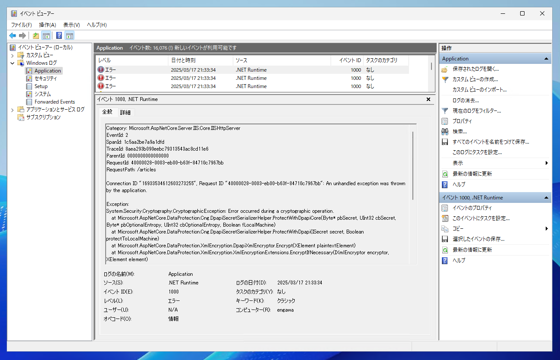Select the Application log tree node

48,71
